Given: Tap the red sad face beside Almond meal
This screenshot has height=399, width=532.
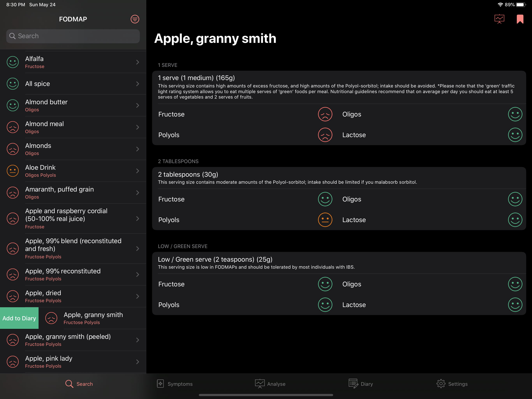Looking at the screenshot, I should point(13,127).
